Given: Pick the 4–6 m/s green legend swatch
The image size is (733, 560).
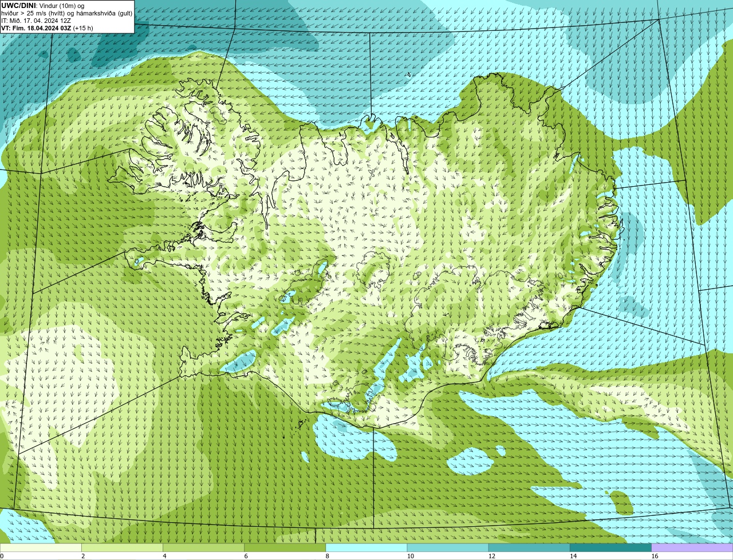Looking at the screenshot, I should (x=203, y=547).
